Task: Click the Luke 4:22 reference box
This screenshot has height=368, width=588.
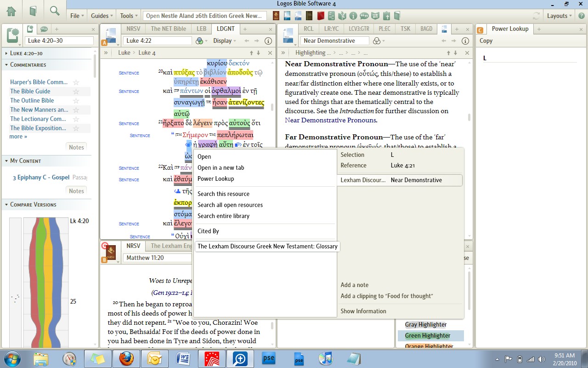Action: (x=157, y=40)
